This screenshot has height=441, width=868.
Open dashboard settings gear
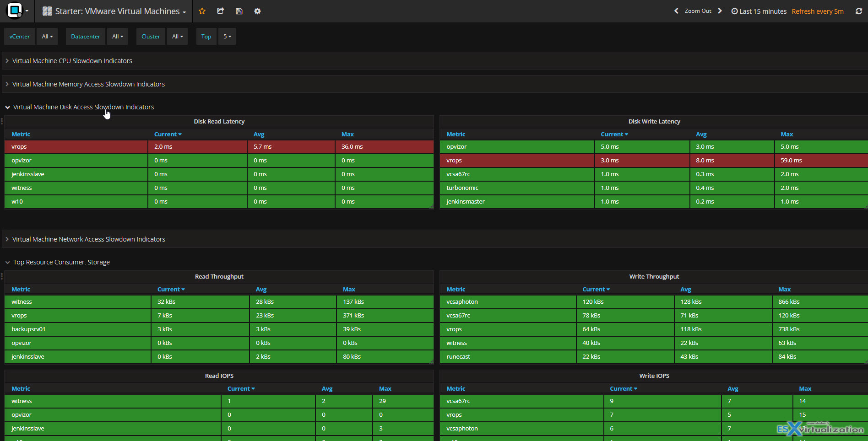pyautogui.click(x=257, y=11)
